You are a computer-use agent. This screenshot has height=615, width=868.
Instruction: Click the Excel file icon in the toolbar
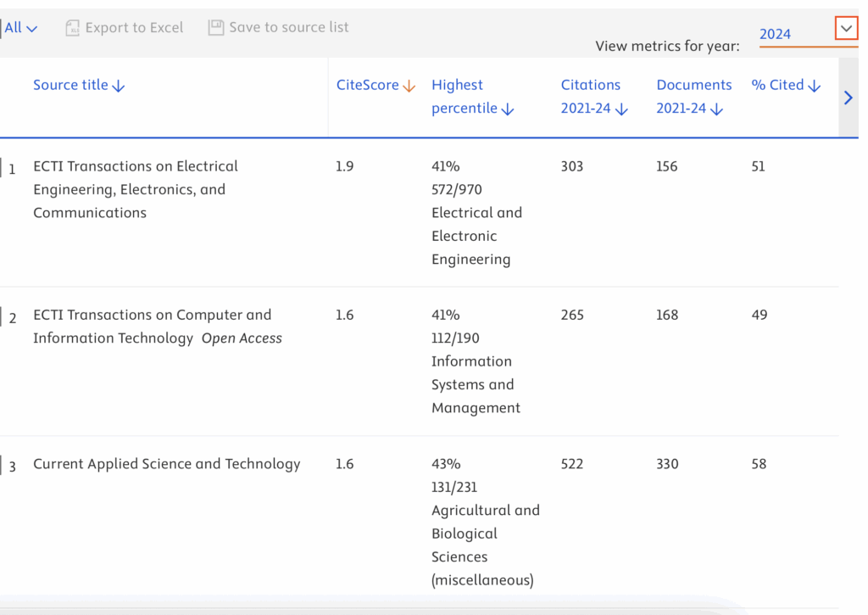[73, 28]
